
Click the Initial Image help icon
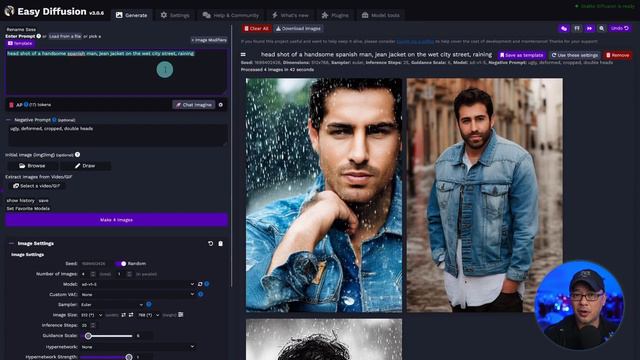tap(78, 155)
